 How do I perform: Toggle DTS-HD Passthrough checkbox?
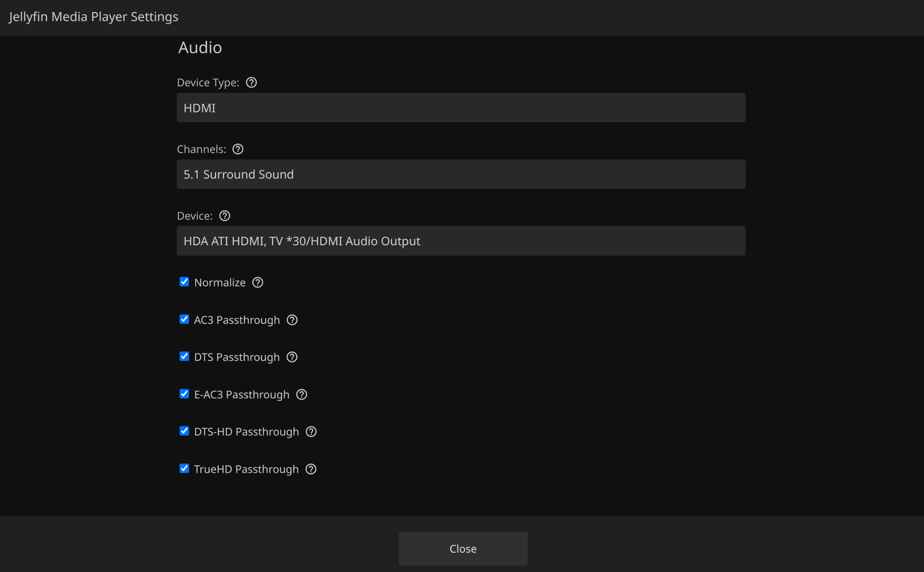click(184, 431)
